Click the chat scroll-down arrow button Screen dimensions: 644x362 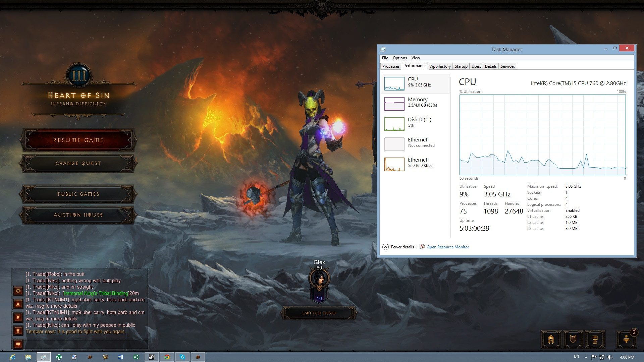(18, 317)
